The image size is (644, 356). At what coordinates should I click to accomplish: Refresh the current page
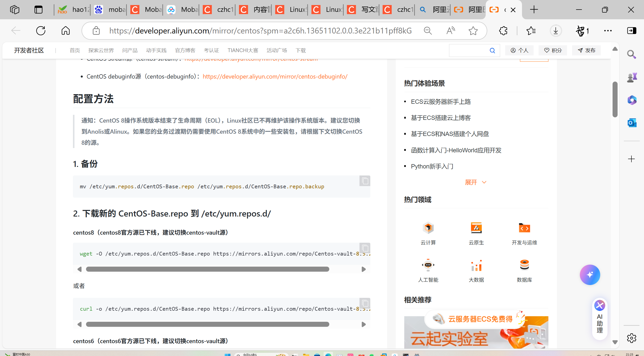click(x=41, y=31)
